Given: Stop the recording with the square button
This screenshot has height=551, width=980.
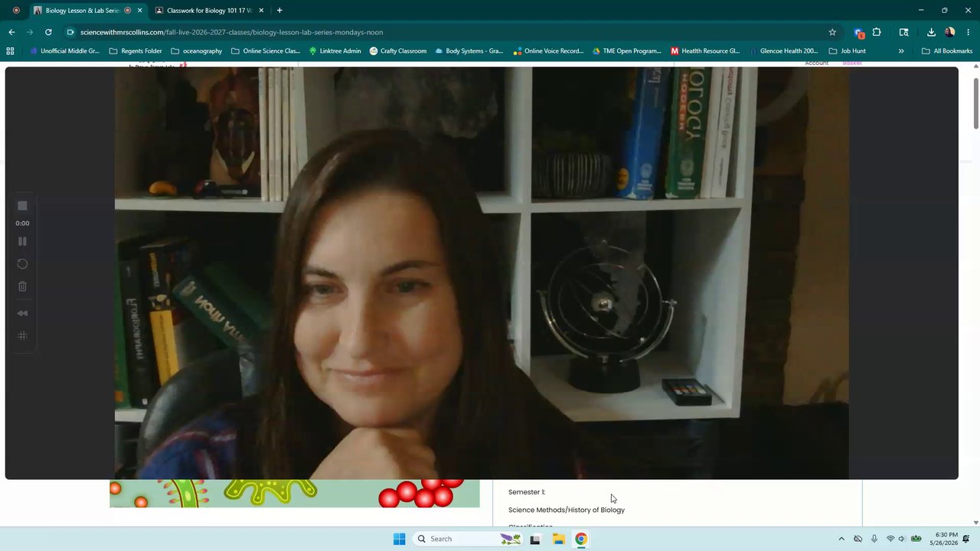Looking at the screenshot, I should pos(22,206).
